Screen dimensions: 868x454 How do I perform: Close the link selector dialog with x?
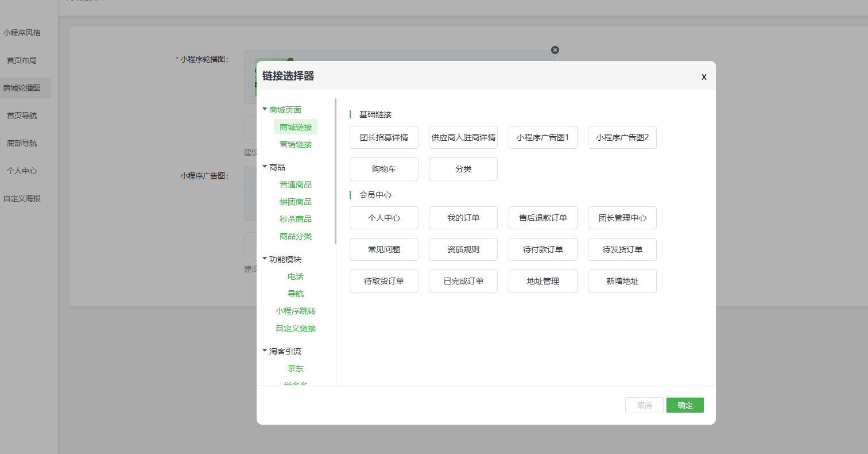[x=704, y=77]
